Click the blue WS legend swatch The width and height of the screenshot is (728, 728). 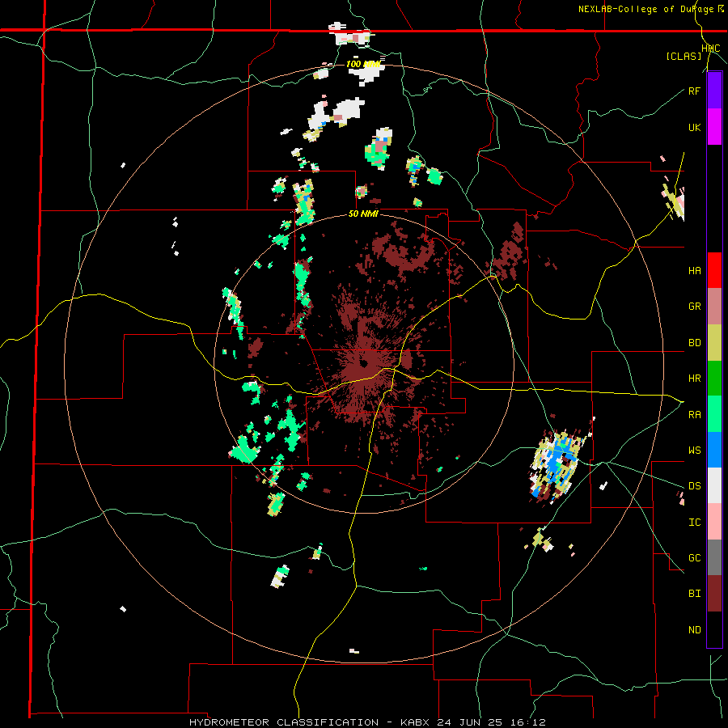(714, 450)
